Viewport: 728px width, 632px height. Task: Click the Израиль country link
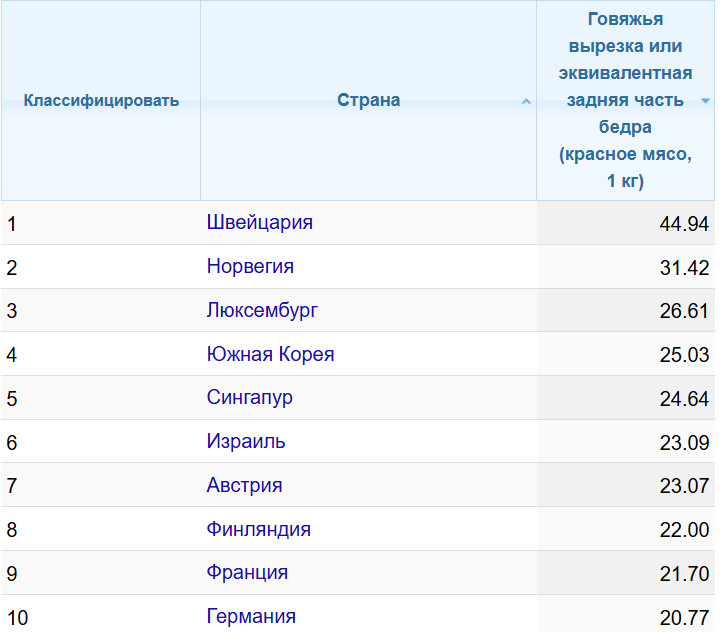coord(246,441)
